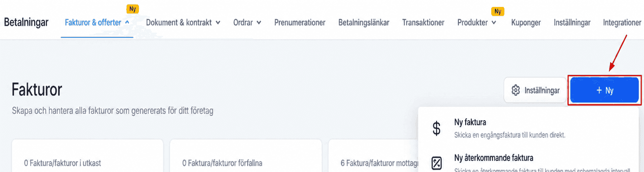This screenshot has height=172, width=644.
Task: Click the recurring invoice percent icon
Action: (x=436, y=163)
